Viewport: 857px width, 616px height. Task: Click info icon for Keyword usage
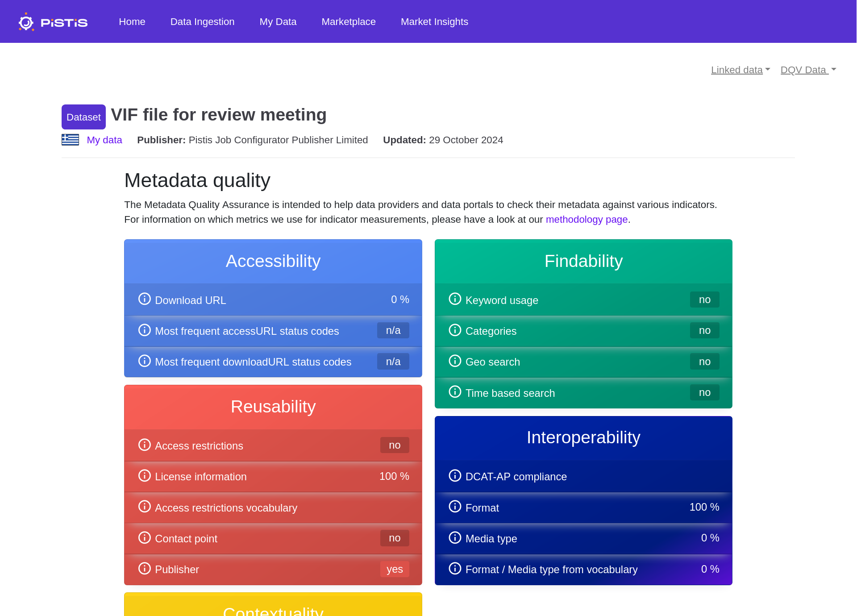pos(455,299)
